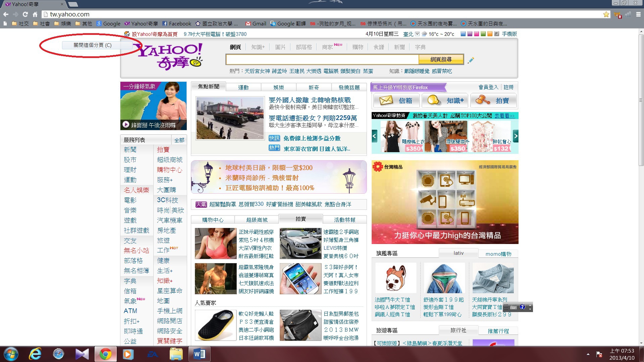
Task: Open 股市 in services list
Action: point(130,160)
